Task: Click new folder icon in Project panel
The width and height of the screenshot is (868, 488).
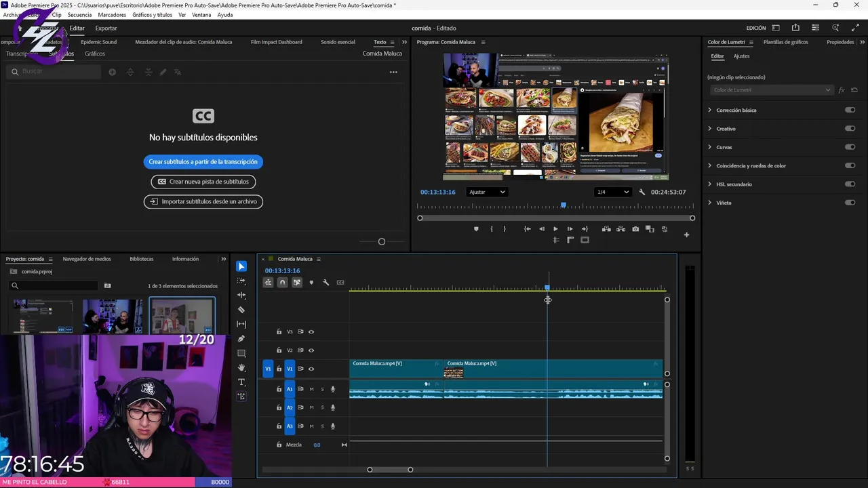Action: pyautogui.click(x=107, y=286)
